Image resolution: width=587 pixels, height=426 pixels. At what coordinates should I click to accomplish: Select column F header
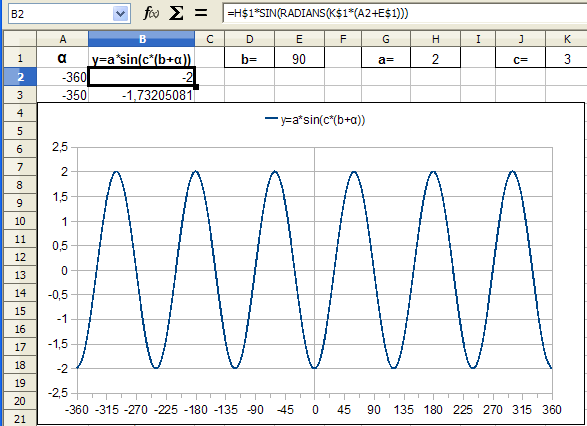click(343, 39)
